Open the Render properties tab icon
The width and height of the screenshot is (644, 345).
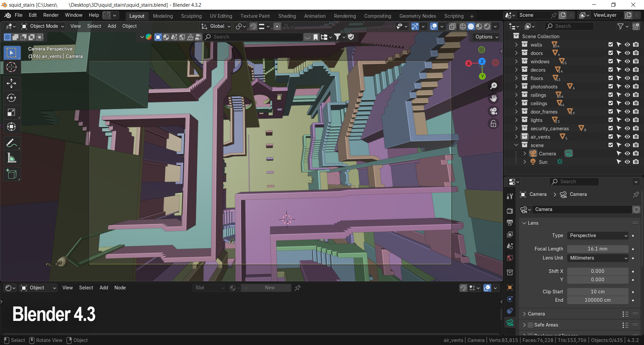510,211
